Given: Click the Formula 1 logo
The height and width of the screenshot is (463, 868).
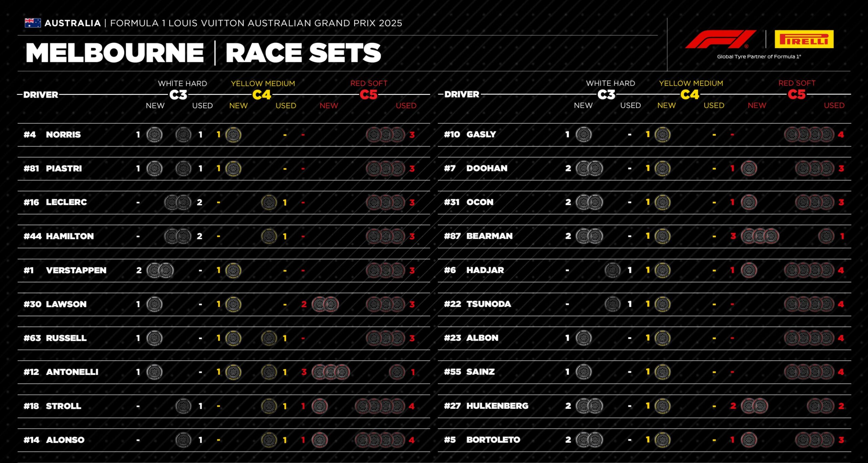Looking at the screenshot, I should 721,39.
